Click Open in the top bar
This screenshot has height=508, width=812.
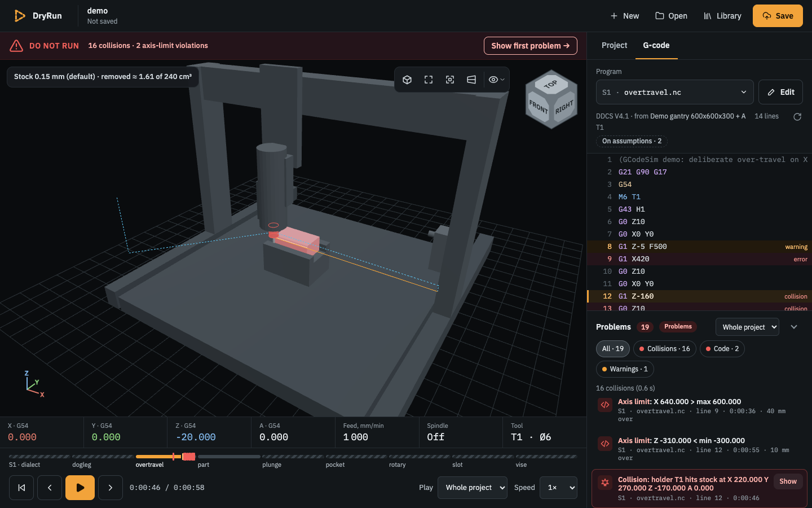click(671, 16)
